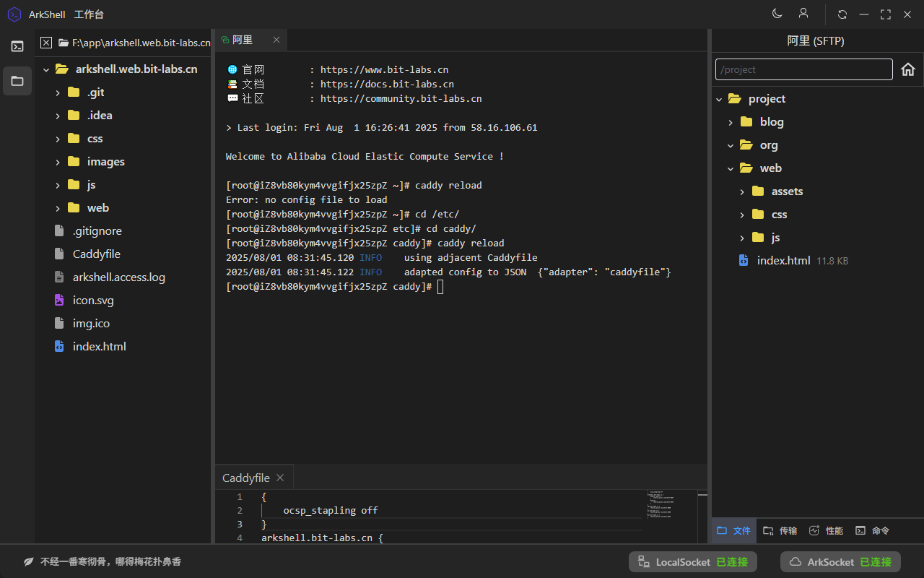Click the /project path input field
This screenshot has width=924, height=578.
pyautogui.click(x=804, y=69)
